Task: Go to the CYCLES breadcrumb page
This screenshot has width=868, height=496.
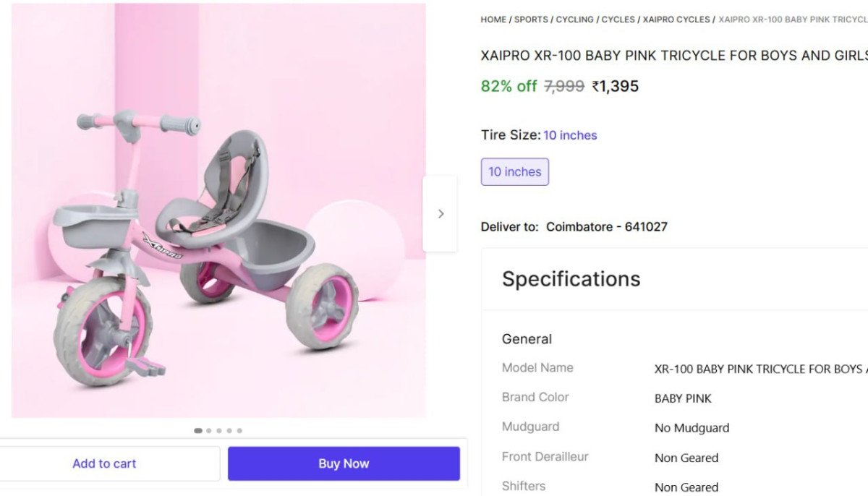Action: 618,20
